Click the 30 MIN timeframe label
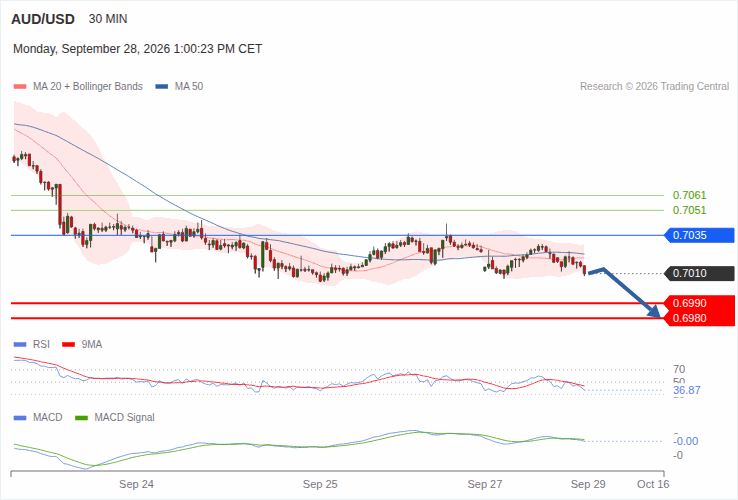The width and height of the screenshot is (738, 500). click(x=108, y=19)
